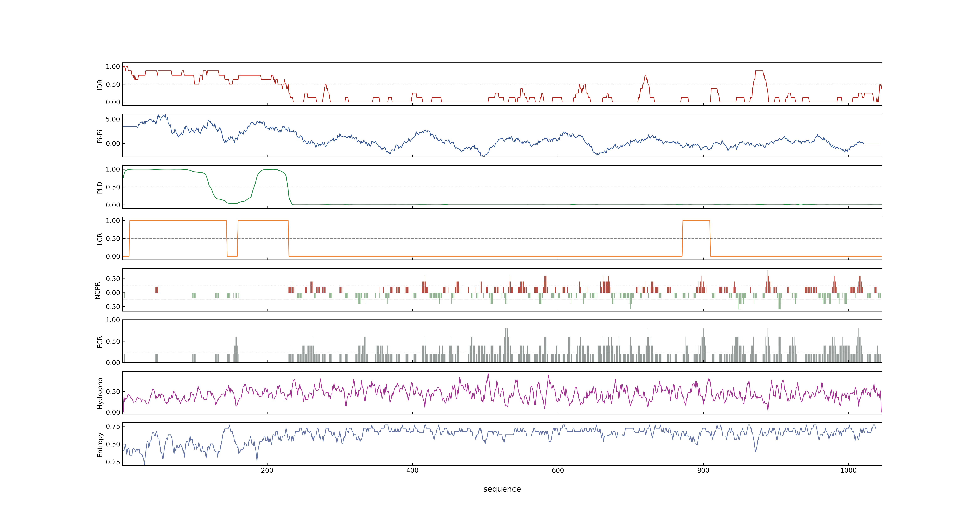The width and height of the screenshot is (980, 523).
Task: Click the FCR y-axis label
Action: [x=100, y=341]
